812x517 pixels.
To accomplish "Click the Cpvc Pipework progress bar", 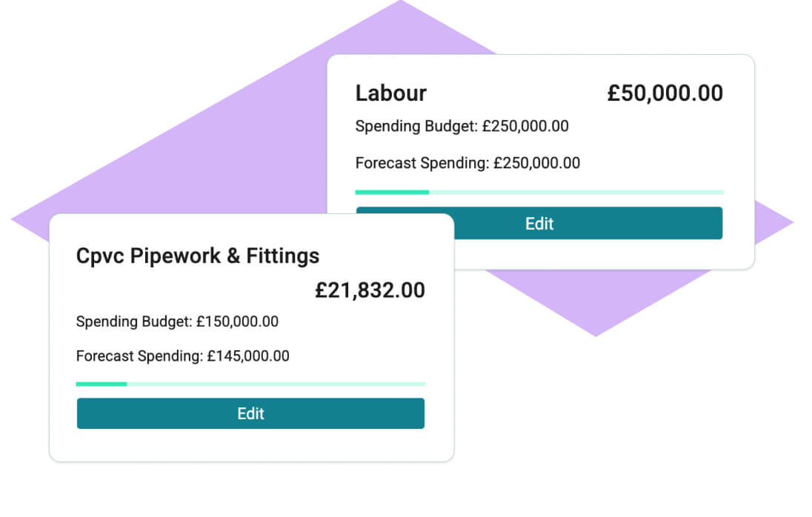I will tap(250, 384).
